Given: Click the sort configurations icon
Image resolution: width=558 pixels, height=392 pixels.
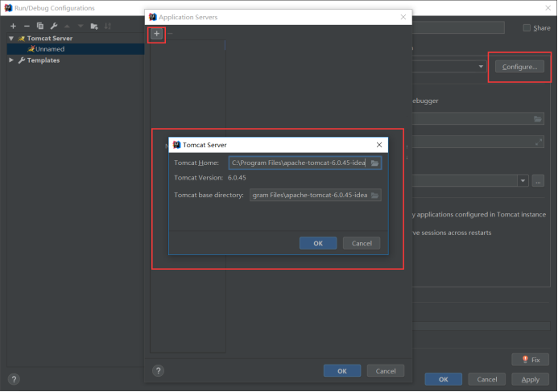Looking at the screenshot, I should (107, 26).
